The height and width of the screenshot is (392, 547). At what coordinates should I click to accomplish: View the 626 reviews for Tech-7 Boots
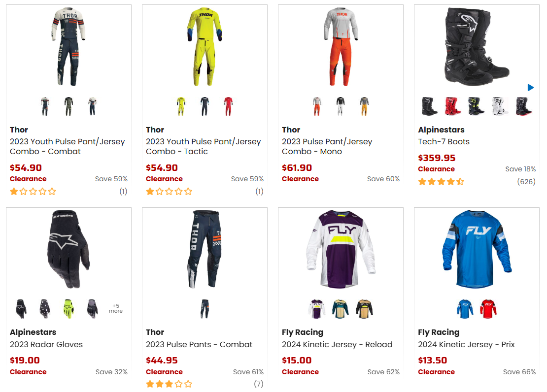coord(527,182)
